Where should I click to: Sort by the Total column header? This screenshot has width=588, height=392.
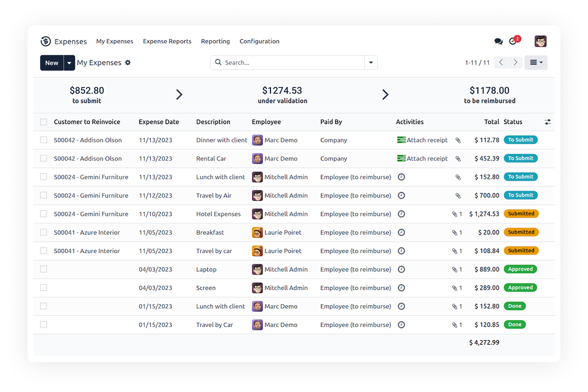[x=492, y=122]
